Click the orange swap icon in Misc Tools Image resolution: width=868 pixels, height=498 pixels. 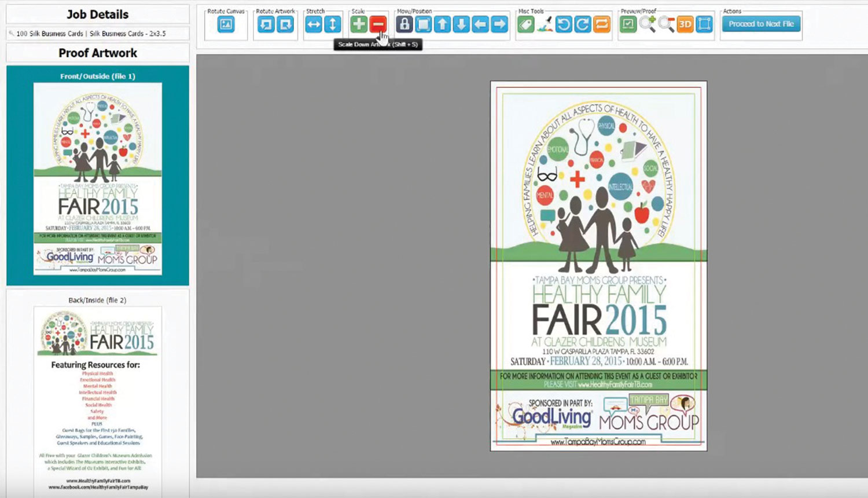tap(602, 24)
